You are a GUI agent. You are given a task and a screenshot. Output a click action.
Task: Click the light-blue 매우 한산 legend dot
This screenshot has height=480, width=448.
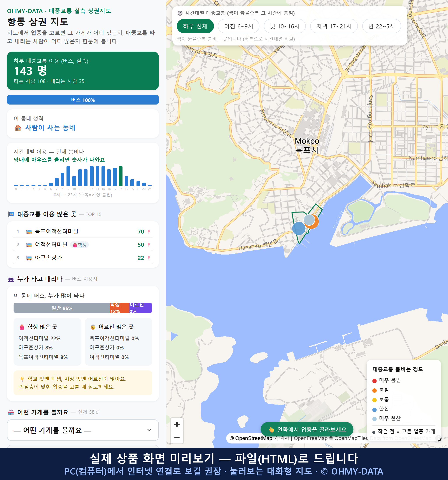374,419
